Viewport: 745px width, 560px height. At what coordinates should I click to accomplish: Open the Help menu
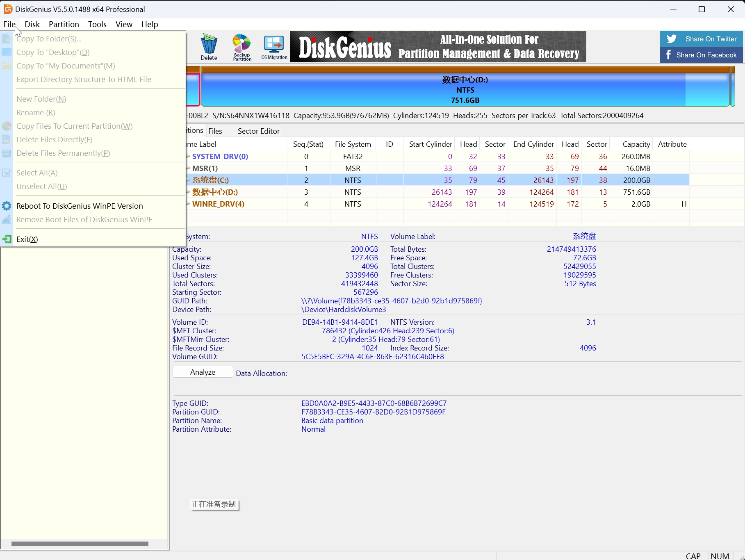click(x=150, y=24)
